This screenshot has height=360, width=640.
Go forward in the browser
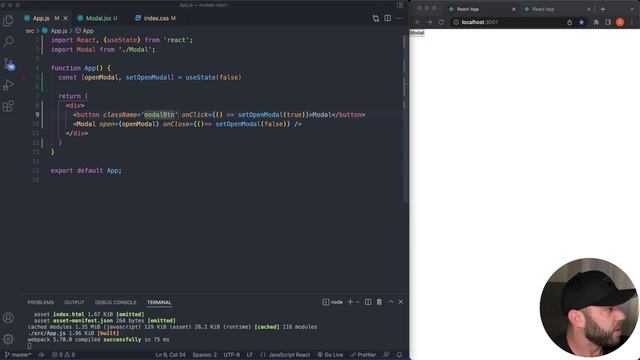pyautogui.click(x=429, y=22)
